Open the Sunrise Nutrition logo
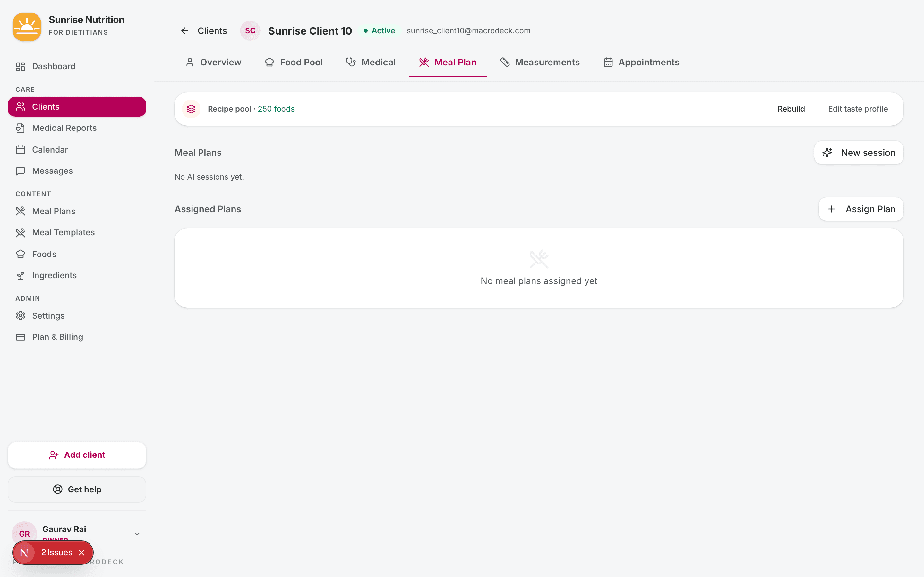 (x=27, y=27)
